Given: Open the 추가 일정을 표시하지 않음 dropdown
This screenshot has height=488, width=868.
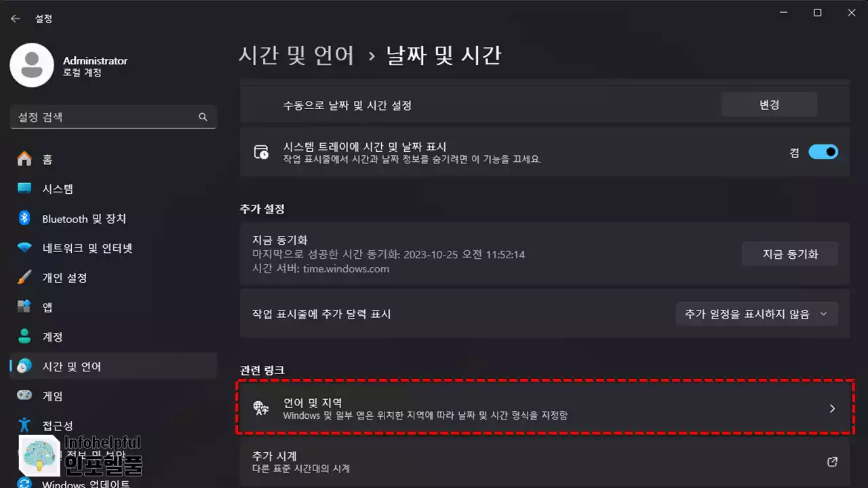Looking at the screenshot, I should pyautogui.click(x=757, y=314).
